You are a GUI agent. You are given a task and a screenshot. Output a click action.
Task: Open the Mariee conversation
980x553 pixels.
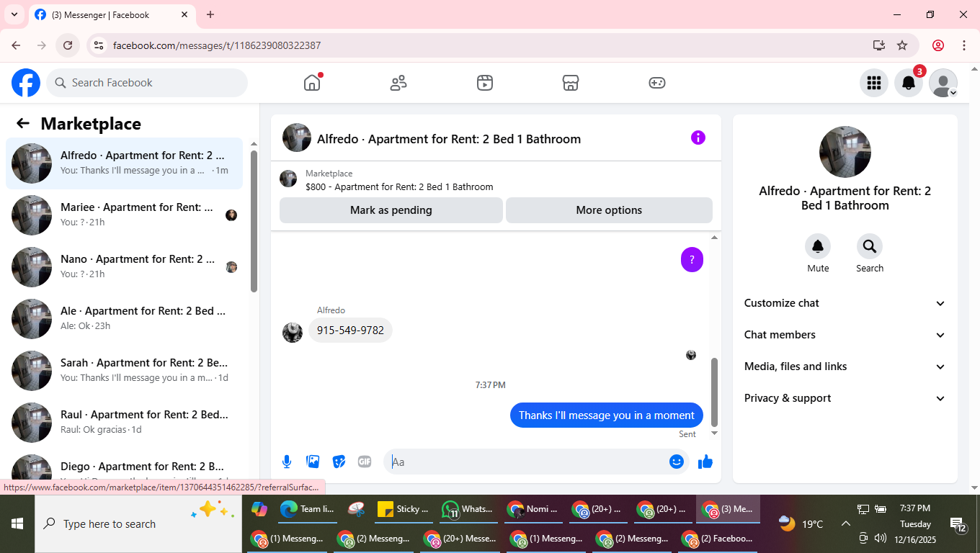(x=125, y=215)
